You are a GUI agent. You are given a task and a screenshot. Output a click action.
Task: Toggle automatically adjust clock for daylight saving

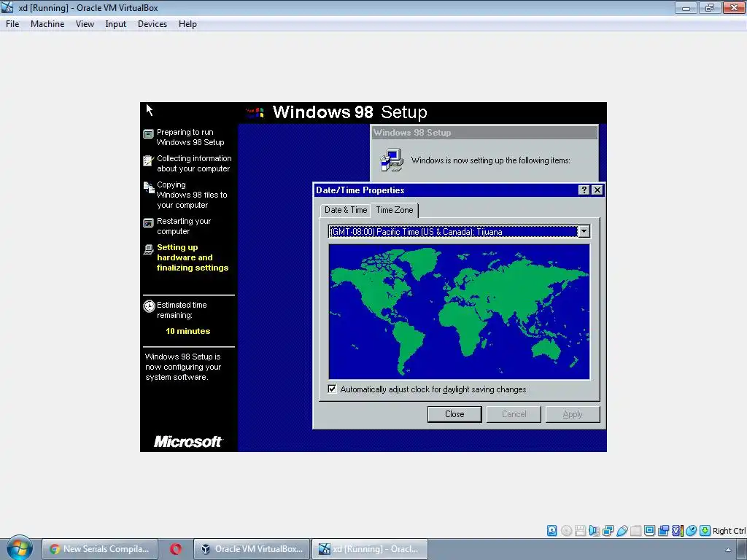332,389
